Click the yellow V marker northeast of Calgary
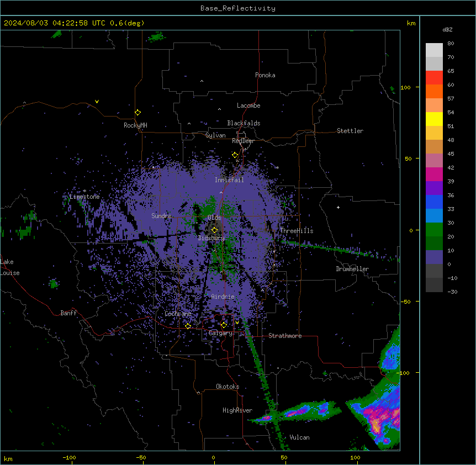The image size is (476, 465). (x=237, y=323)
